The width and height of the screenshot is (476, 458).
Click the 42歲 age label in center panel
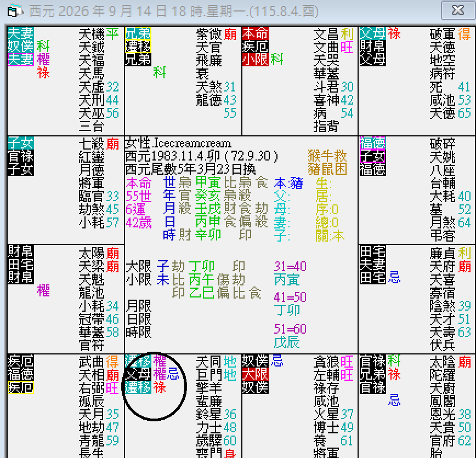point(139,222)
